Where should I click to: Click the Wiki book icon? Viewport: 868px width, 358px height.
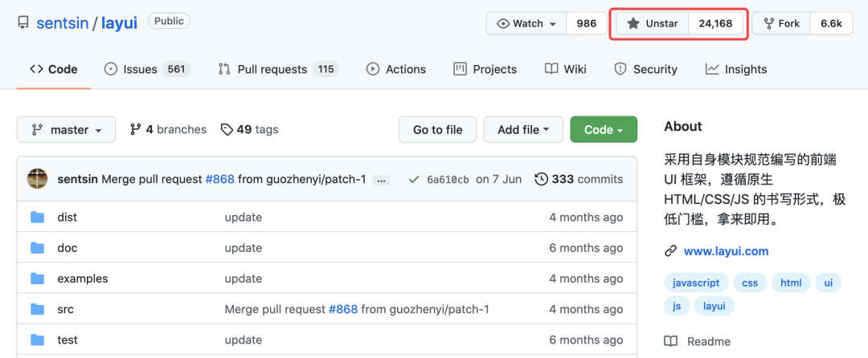coord(551,69)
